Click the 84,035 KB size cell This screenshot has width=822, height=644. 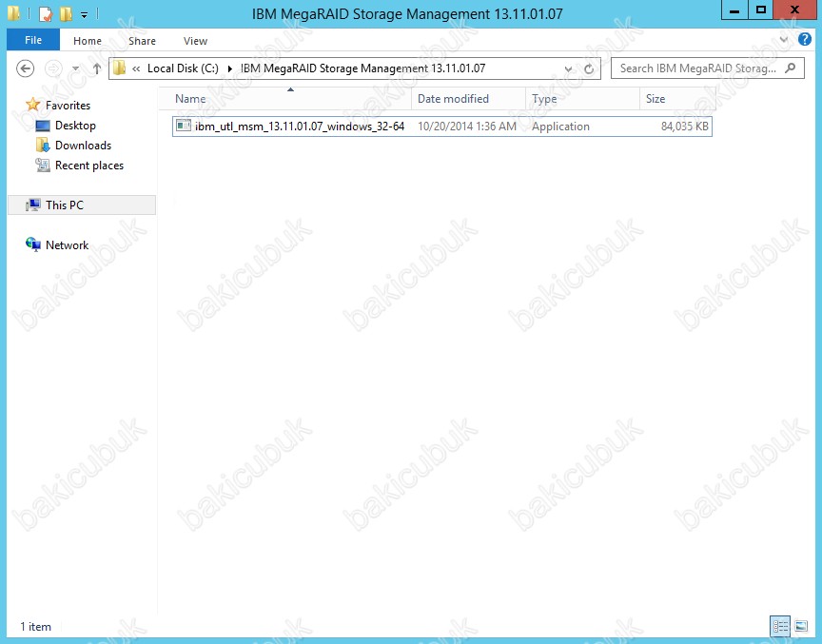click(684, 127)
